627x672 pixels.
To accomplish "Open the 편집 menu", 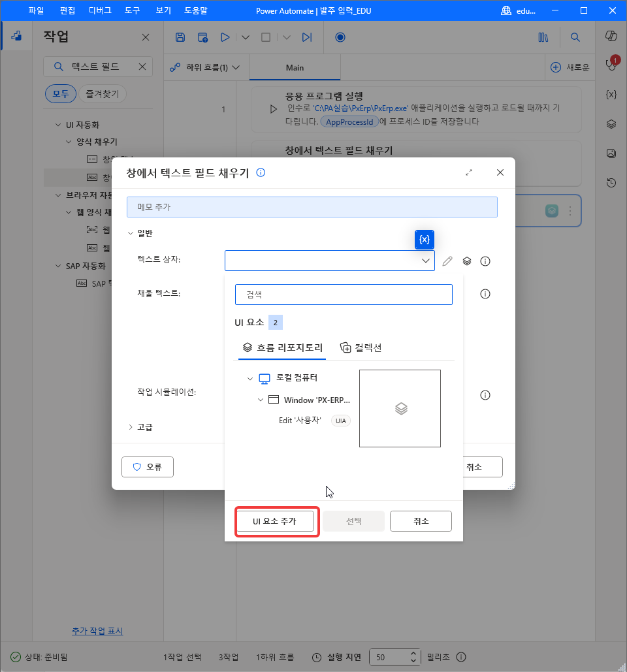I will tap(67, 10).
